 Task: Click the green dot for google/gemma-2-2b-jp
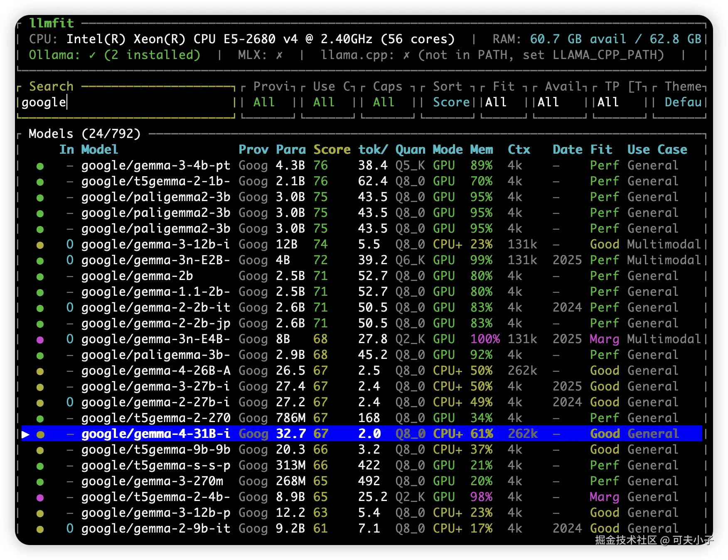point(40,324)
